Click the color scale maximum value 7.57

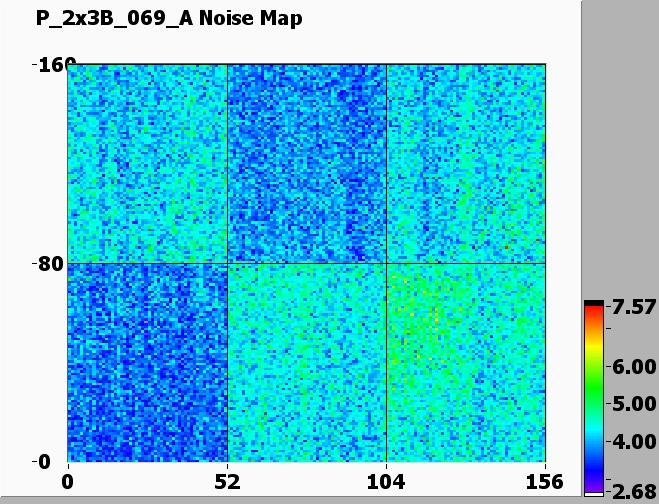(x=634, y=307)
